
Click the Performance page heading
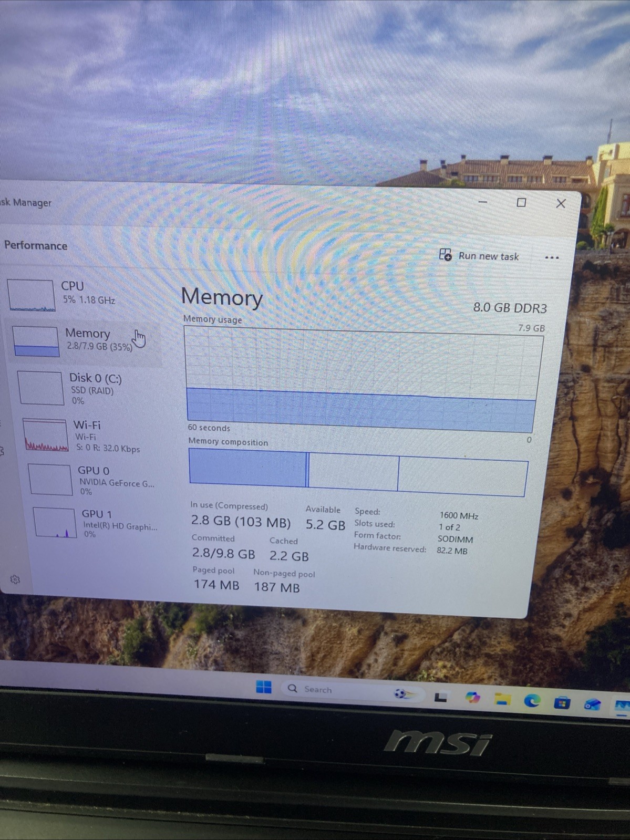point(36,245)
